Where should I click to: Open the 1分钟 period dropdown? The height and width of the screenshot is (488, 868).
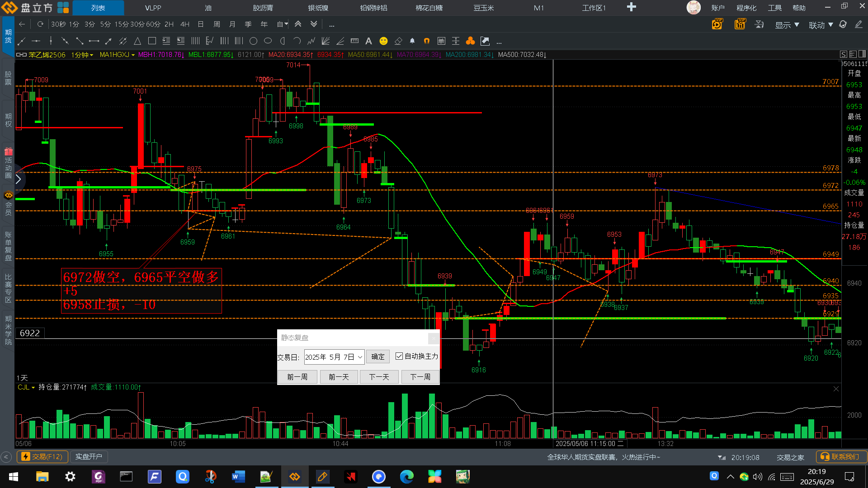(82, 55)
